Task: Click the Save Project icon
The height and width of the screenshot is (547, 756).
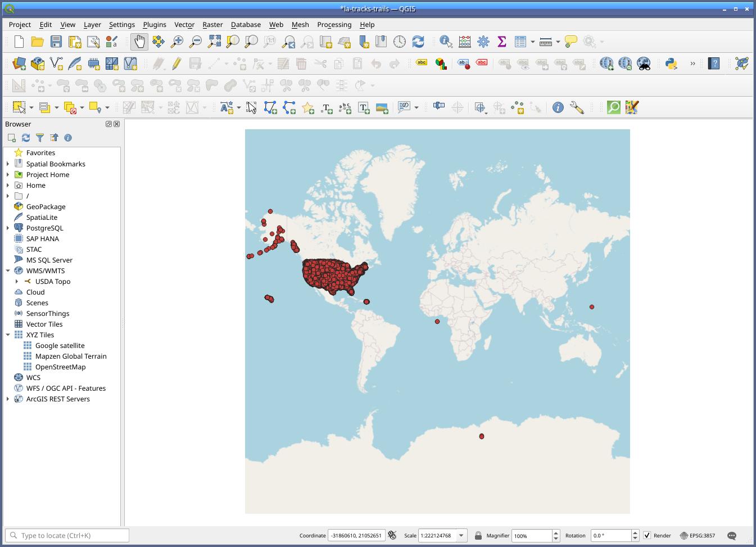Action: coord(56,42)
